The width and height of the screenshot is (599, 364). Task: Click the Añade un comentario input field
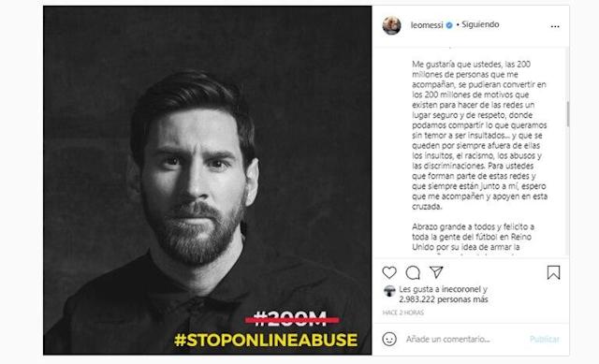(x=464, y=339)
